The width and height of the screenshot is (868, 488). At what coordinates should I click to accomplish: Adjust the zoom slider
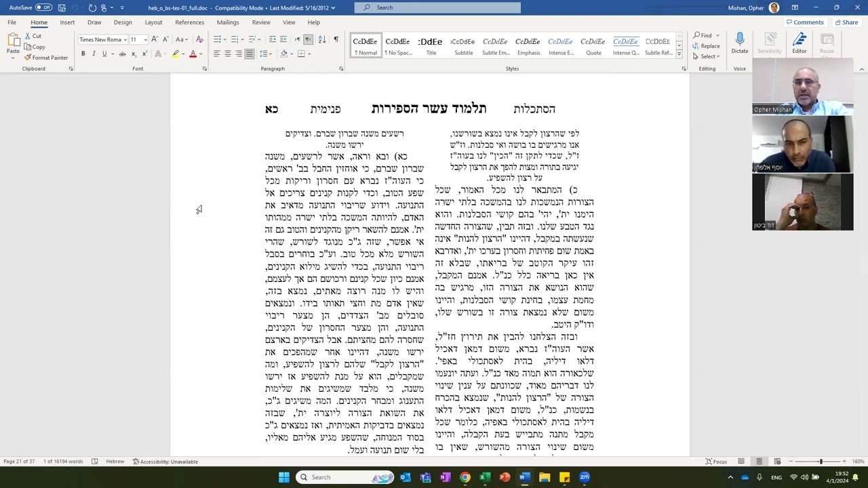click(x=821, y=462)
